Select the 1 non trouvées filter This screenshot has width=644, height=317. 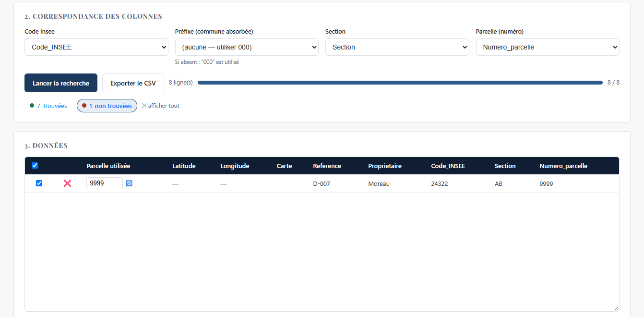coord(107,106)
